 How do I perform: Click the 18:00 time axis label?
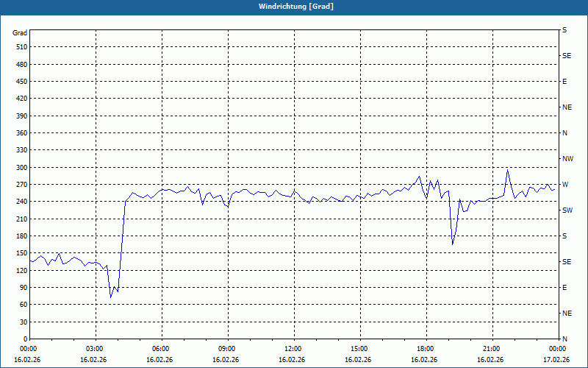pyautogui.click(x=425, y=349)
